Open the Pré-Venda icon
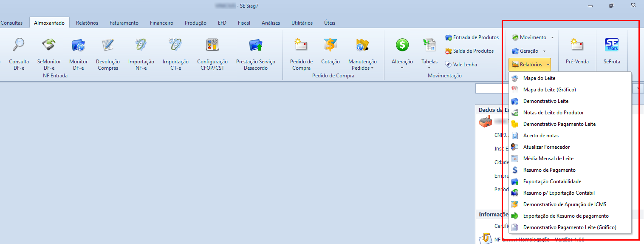 577,45
